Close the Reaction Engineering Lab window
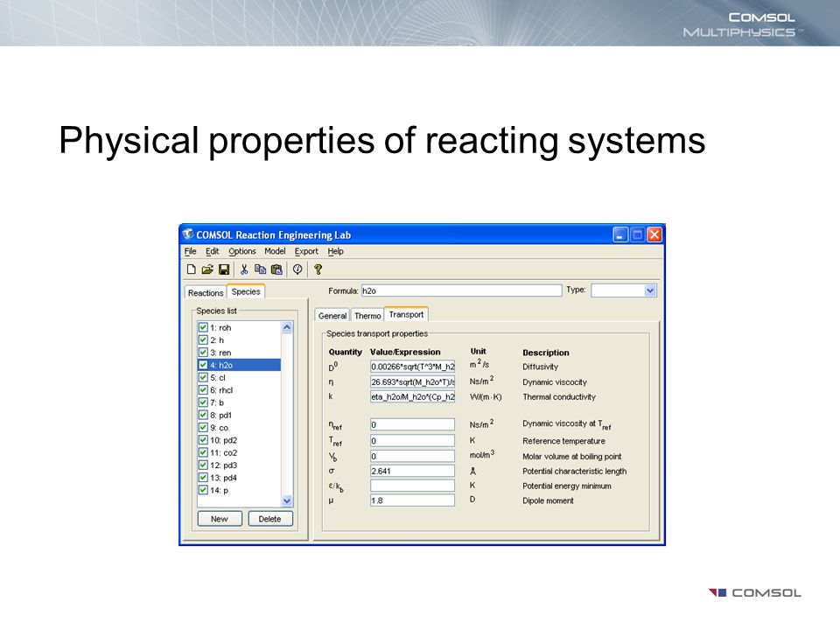This screenshot has width=840, height=630. click(x=654, y=234)
